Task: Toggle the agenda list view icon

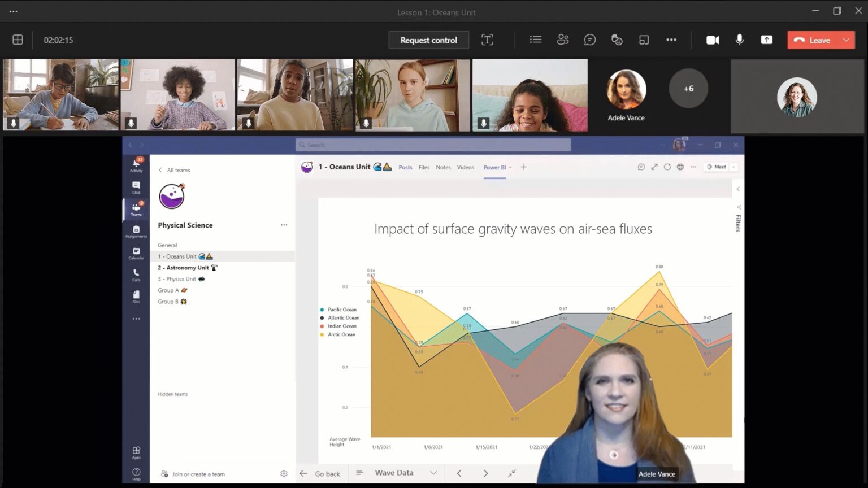Action: point(535,40)
